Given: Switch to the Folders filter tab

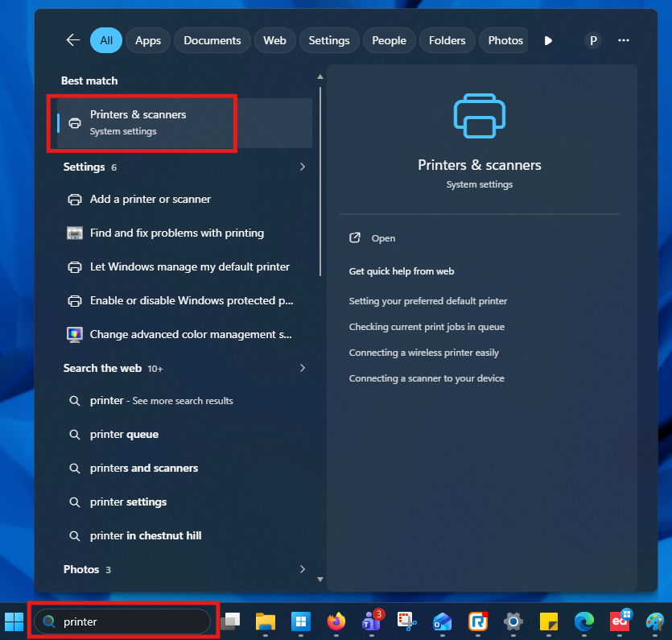Looking at the screenshot, I should [447, 40].
